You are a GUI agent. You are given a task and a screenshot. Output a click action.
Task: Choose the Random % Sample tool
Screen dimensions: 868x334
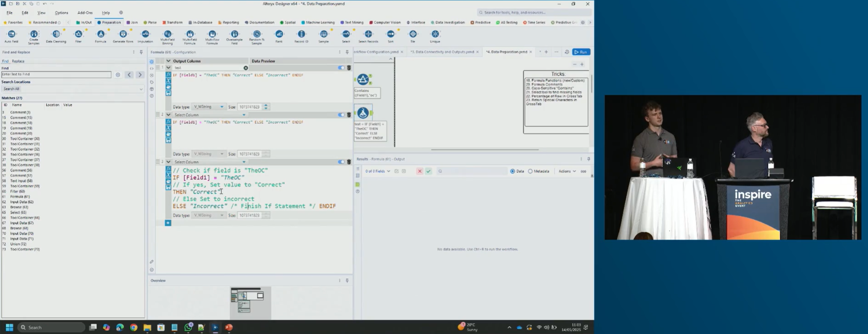click(257, 37)
